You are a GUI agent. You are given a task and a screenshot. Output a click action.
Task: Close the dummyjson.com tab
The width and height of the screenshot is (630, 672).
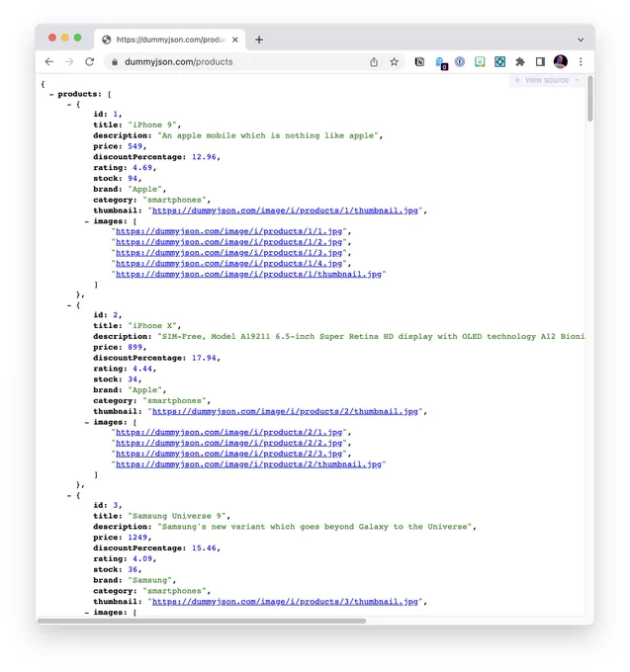(x=235, y=40)
